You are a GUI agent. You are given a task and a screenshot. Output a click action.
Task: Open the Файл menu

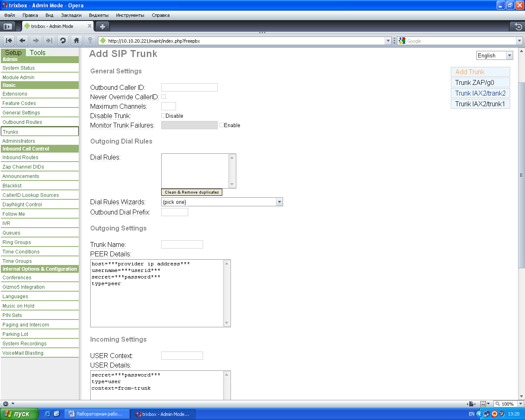[10, 15]
